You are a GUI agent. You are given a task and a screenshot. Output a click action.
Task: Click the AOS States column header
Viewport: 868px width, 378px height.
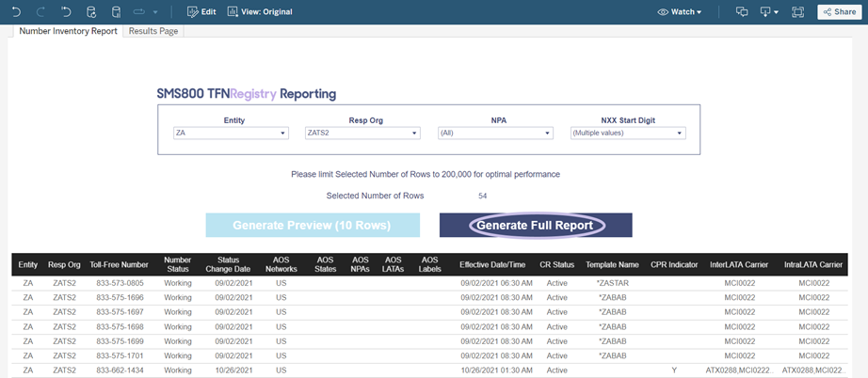(x=326, y=265)
